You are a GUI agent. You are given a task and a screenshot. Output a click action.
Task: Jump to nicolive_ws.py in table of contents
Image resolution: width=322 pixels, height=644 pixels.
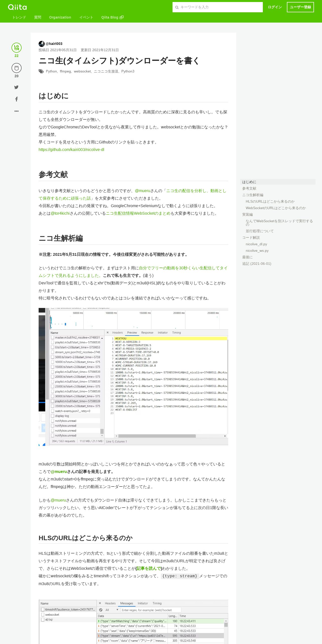257,251
